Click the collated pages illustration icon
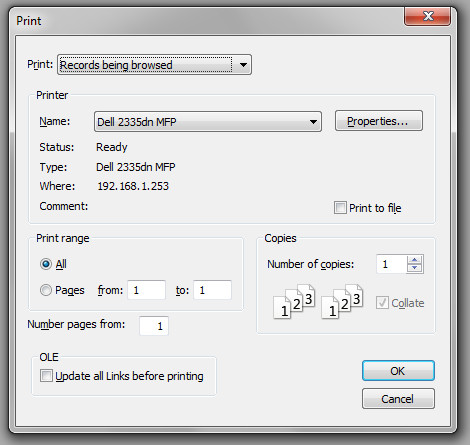 [x=294, y=302]
